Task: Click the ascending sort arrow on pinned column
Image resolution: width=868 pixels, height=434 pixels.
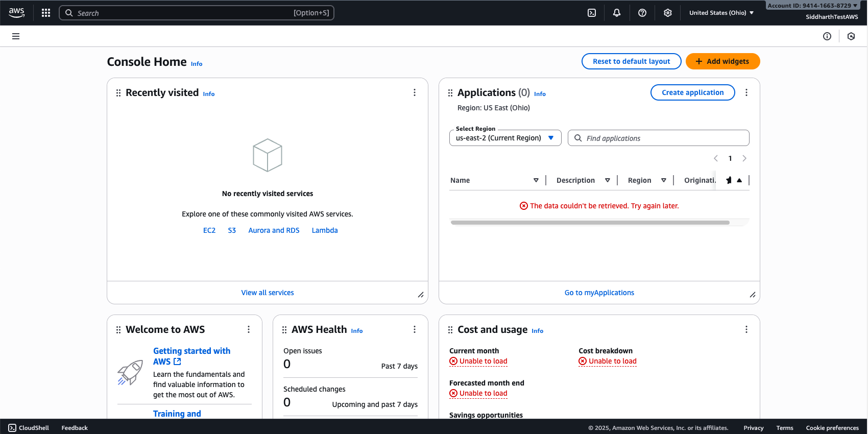Action: pyautogui.click(x=739, y=180)
